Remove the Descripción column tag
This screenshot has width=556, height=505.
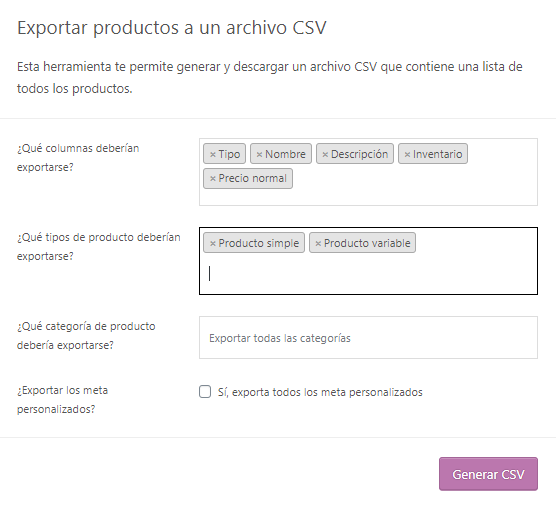pos(325,155)
